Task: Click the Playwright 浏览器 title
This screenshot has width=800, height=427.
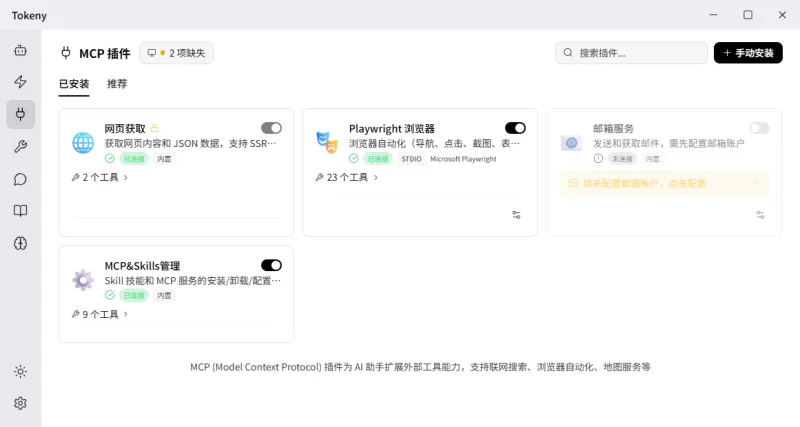Action: (391, 129)
